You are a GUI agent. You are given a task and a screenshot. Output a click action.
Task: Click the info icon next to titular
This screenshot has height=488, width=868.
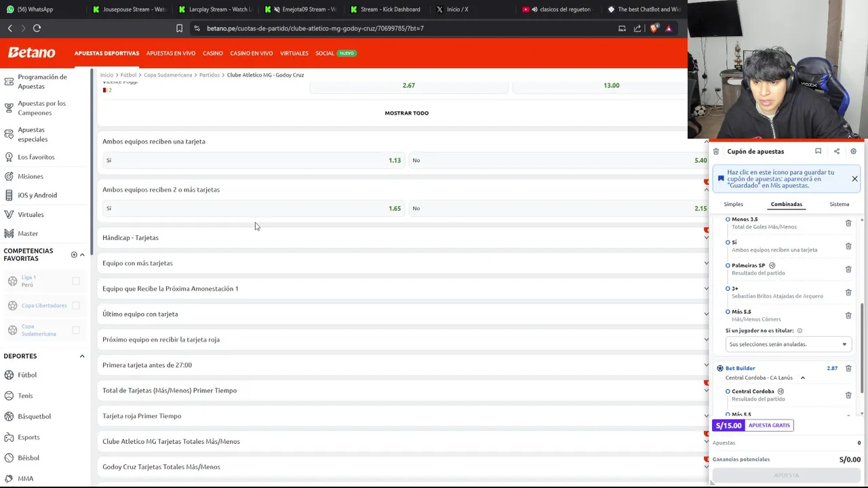click(x=800, y=331)
